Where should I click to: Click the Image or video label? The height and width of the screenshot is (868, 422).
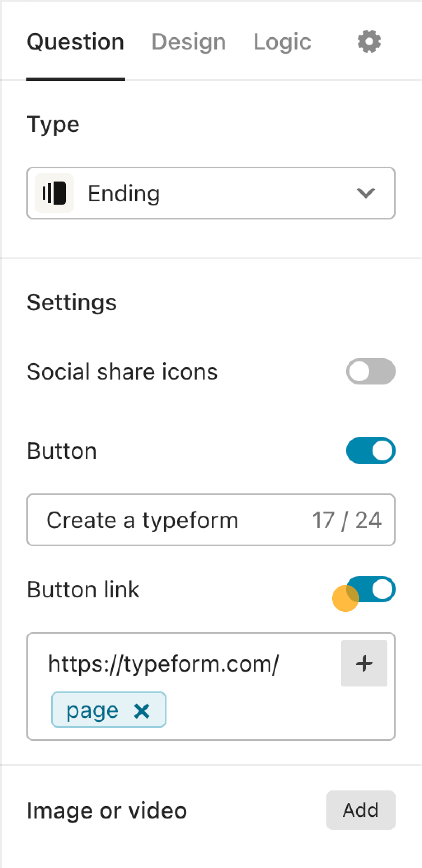[x=107, y=810]
